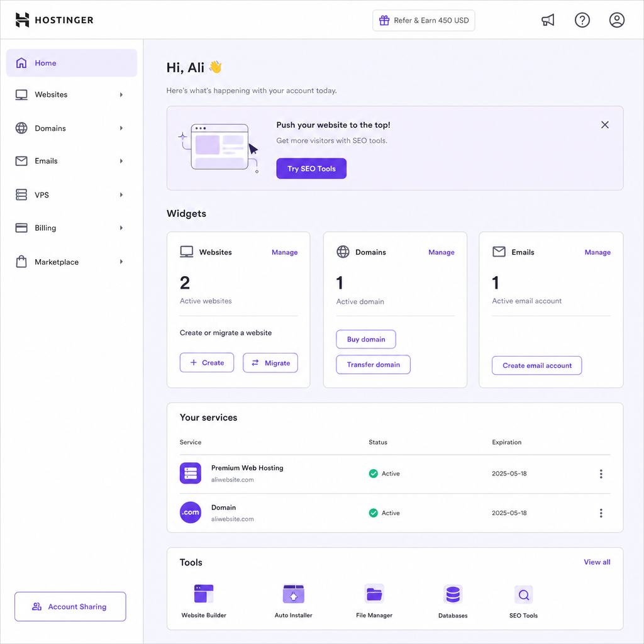This screenshot has width=644, height=644.
Task: Click the 2025-05-18 expiration of Premium Web Hosting
Action: [509, 474]
